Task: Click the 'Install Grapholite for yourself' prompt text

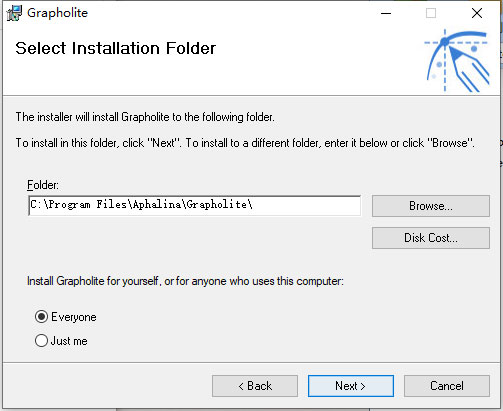Action: point(185,281)
